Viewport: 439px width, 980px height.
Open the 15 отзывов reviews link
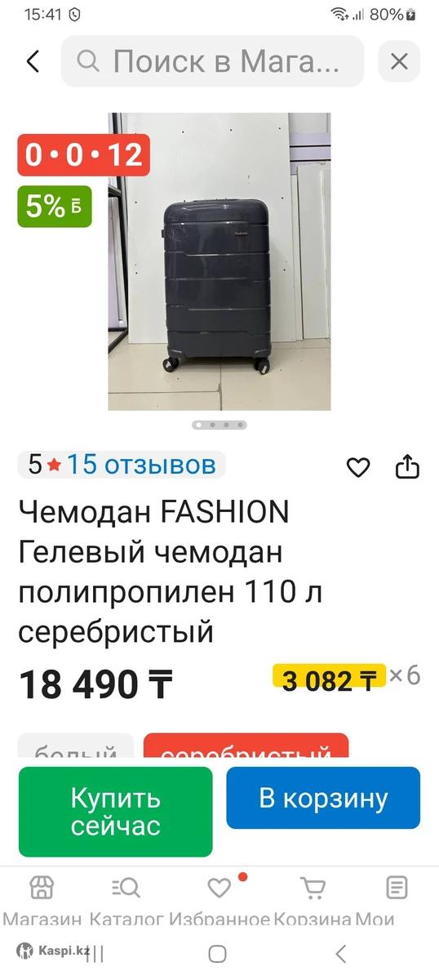click(141, 465)
